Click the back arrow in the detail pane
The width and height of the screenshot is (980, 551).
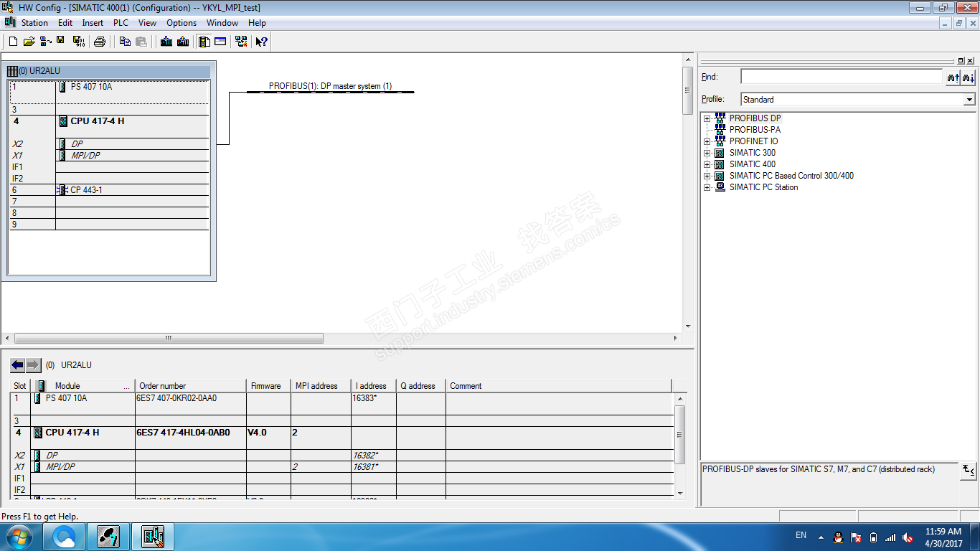click(x=17, y=365)
